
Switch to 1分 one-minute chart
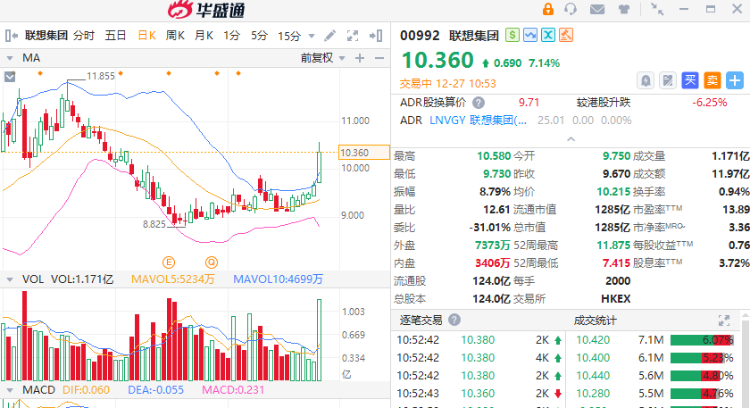[x=232, y=35]
